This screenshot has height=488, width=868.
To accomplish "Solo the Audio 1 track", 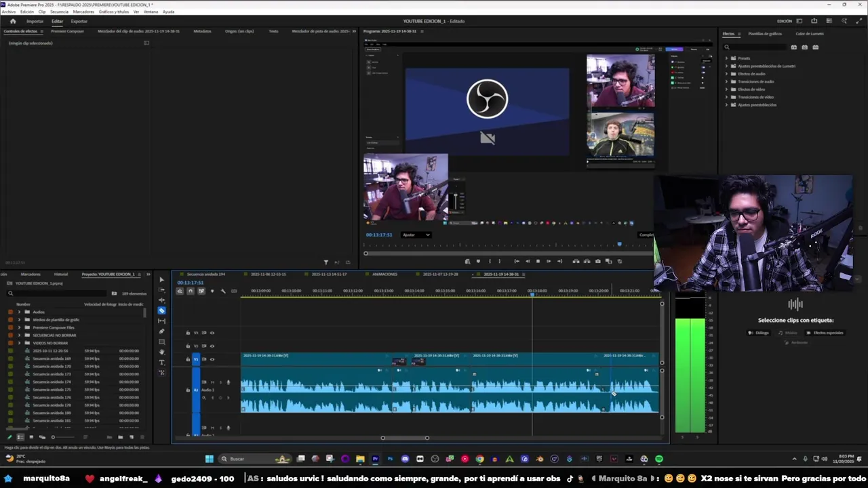I will coord(220,382).
